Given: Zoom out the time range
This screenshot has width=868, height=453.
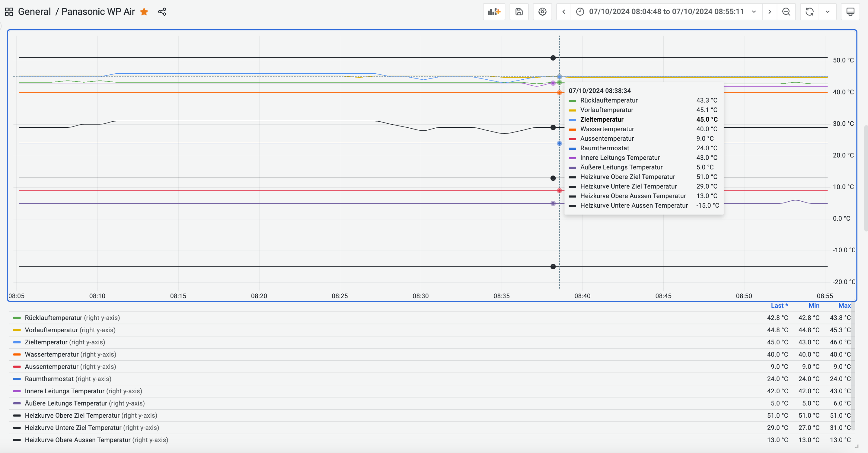Looking at the screenshot, I should tap(786, 12).
